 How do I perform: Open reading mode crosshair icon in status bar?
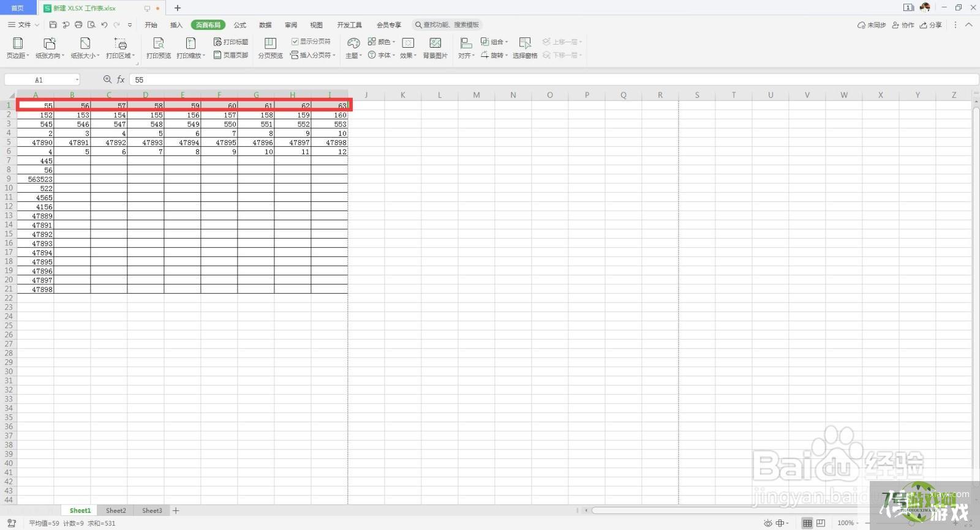782,523
